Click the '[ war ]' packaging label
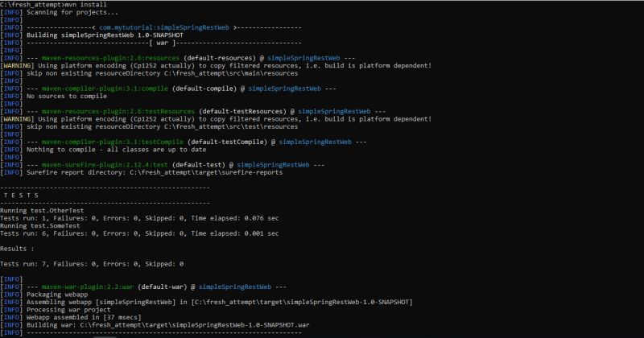Viewport: 644px width, 338px height. [x=163, y=43]
